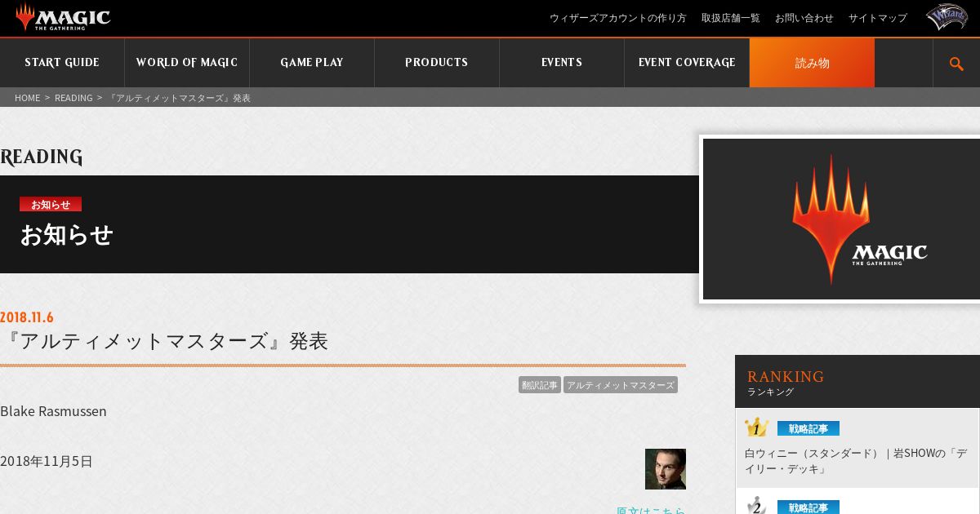Open ウィザーズアカウントの作り方 link

618,18
